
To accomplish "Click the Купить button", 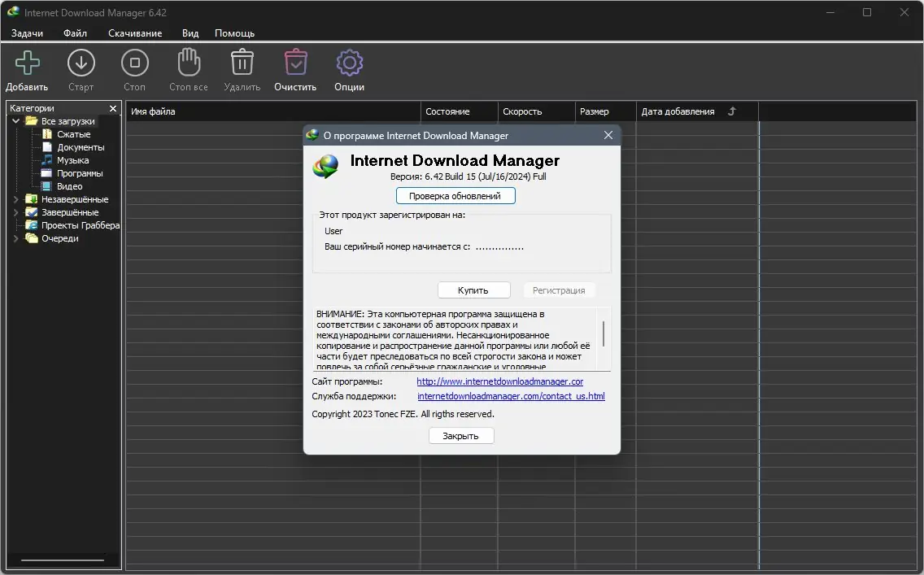I will point(473,290).
